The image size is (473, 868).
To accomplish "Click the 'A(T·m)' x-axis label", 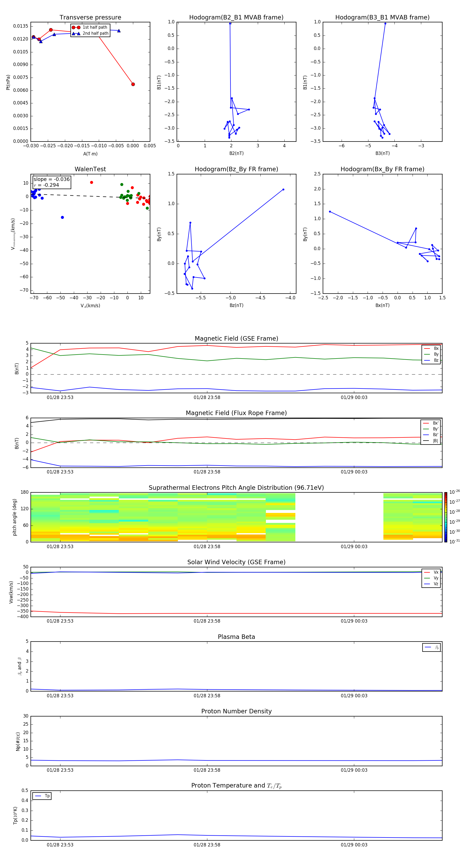I will [x=90, y=154].
